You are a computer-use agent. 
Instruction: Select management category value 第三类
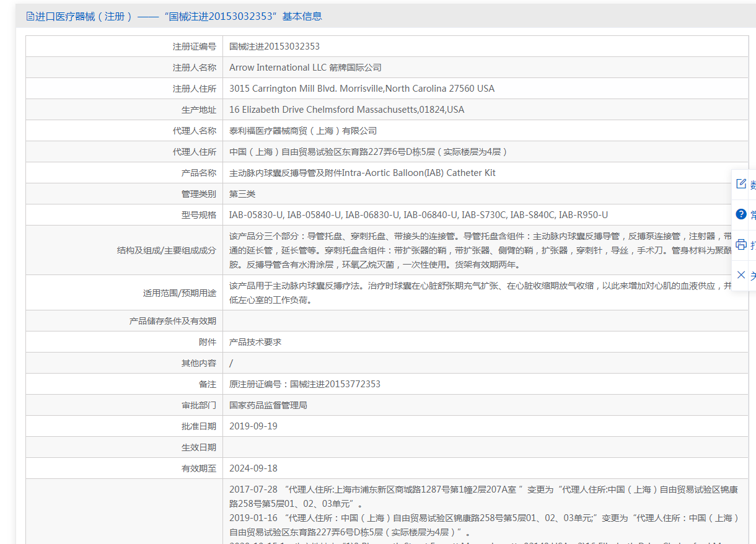click(242, 194)
